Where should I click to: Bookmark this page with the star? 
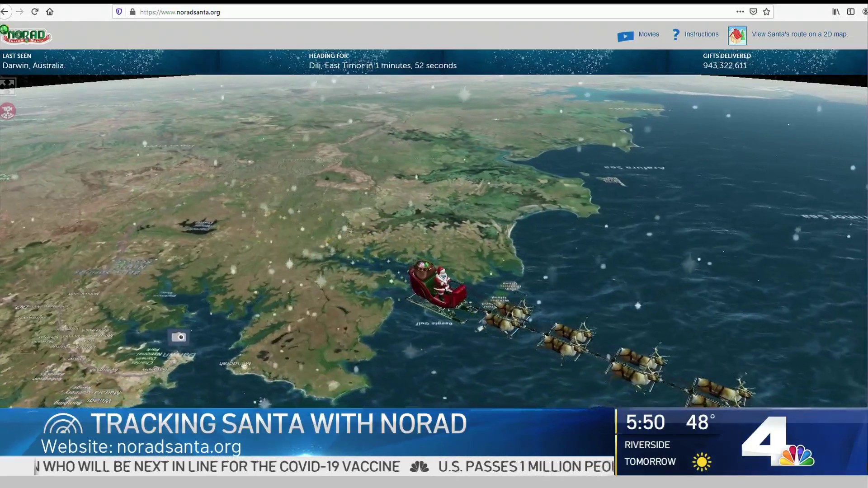(x=766, y=12)
